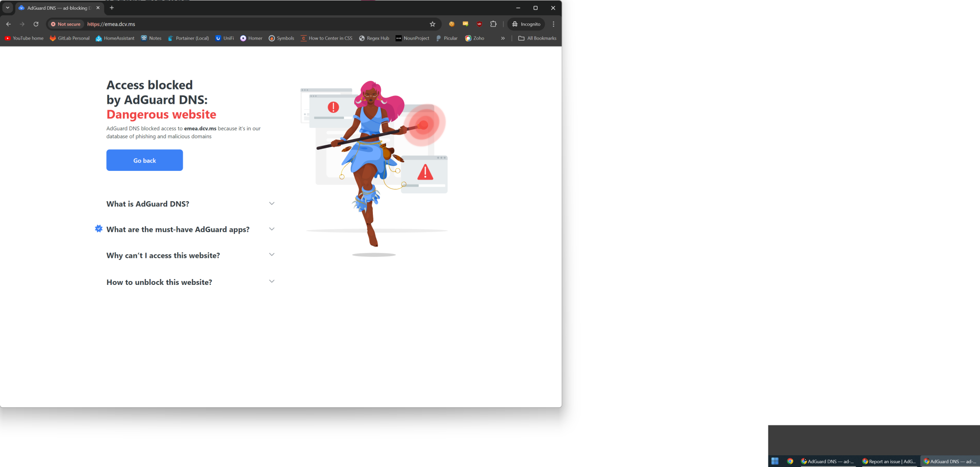
Task: Open the HomeAssistant bookmark
Action: click(115, 38)
